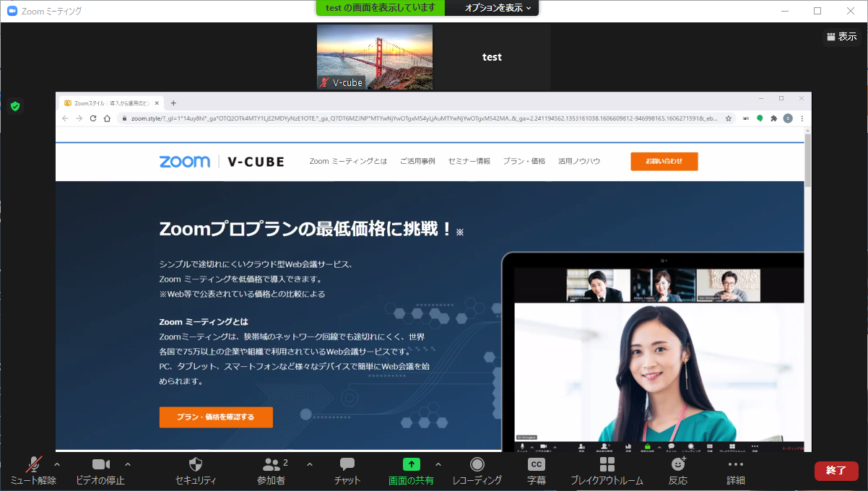
Task: Toggle 字幕 closed captions
Action: [536, 471]
